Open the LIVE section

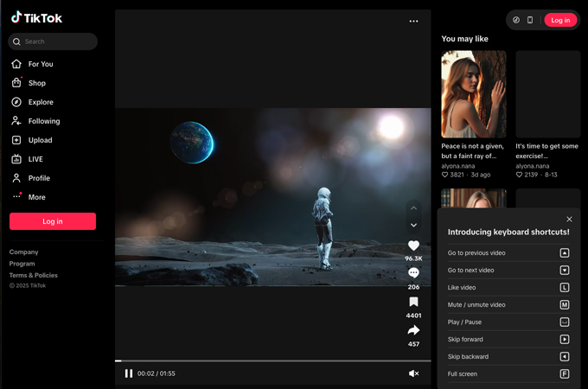27,159
